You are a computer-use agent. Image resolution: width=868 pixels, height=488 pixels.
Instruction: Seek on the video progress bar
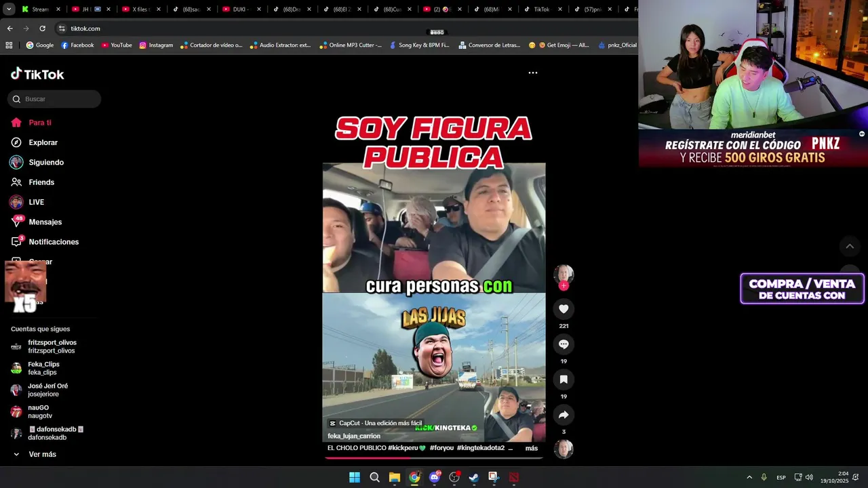(434, 457)
